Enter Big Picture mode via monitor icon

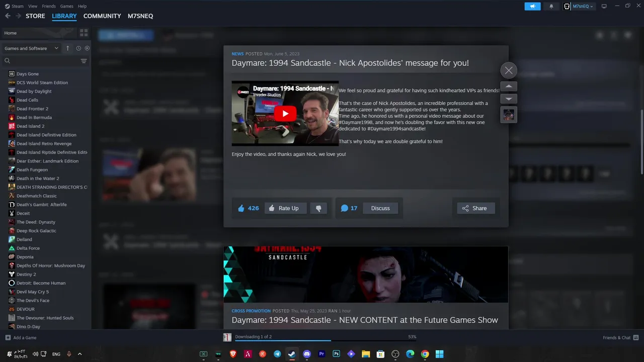pos(604,6)
